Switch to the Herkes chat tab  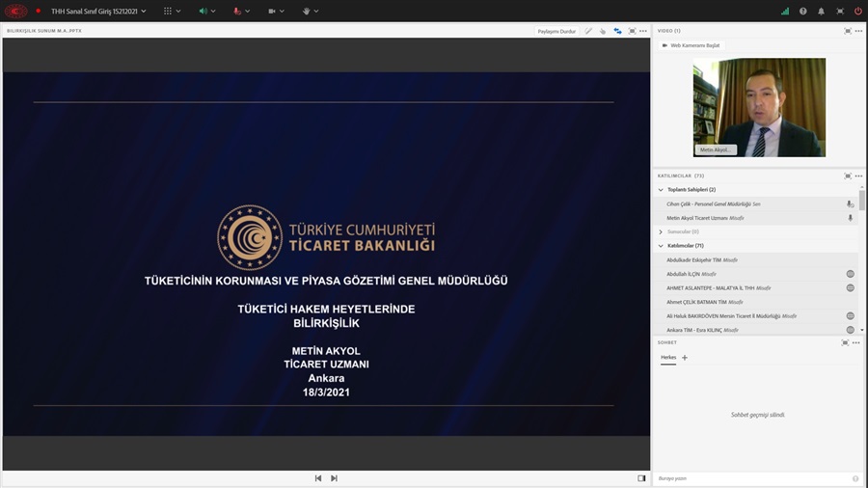pyautogui.click(x=668, y=358)
